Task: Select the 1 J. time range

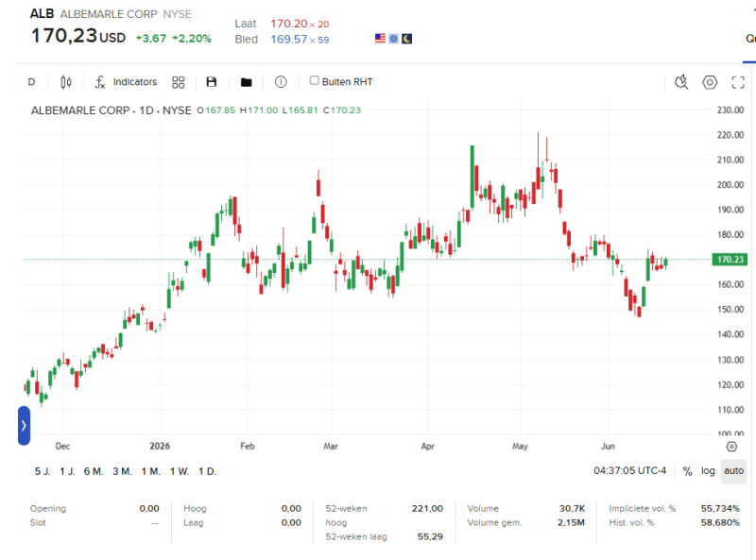Action: (x=67, y=471)
